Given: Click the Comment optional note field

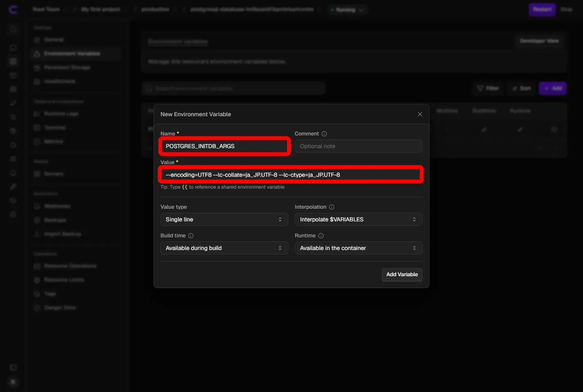Looking at the screenshot, I should click(359, 146).
